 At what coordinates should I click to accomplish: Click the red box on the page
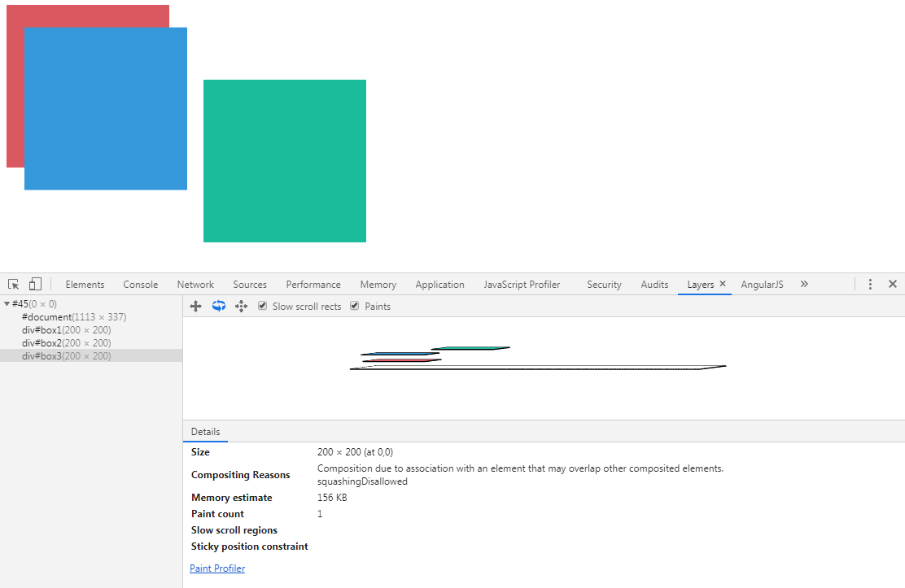click(x=15, y=86)
